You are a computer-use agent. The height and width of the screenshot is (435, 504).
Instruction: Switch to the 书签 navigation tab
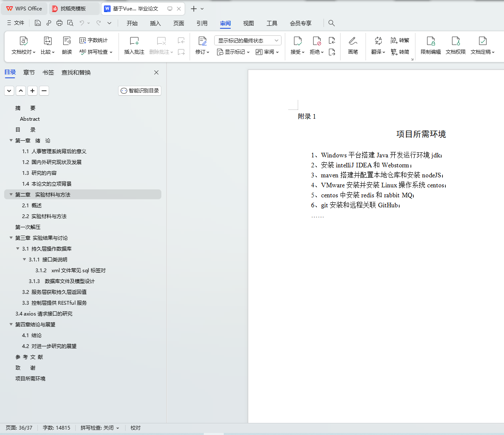click(48, 72)
